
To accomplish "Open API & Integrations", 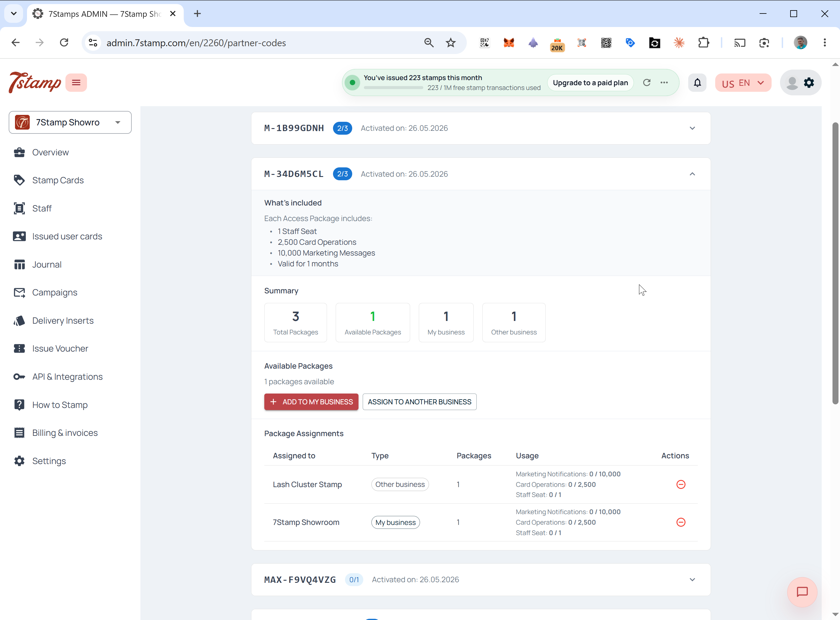I will point(67,376).
